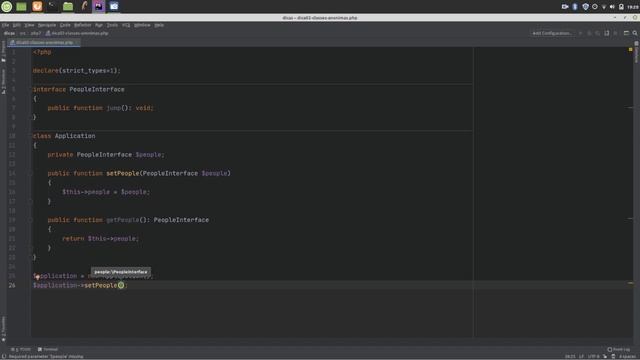The height and width of the screenshot is (360, 640).
Task: Switch to PhpStorm in the panel
Action: (x=98, y=6)
